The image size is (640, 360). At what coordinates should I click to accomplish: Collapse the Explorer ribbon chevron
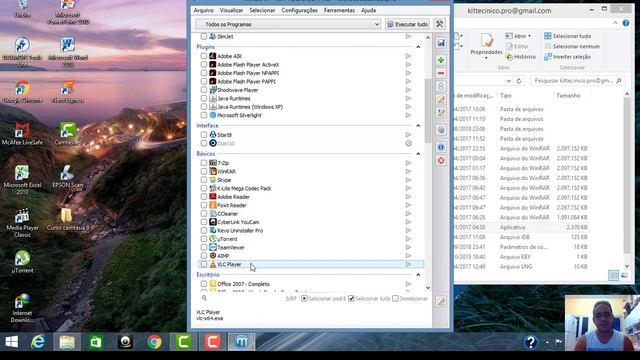[615, 23]
